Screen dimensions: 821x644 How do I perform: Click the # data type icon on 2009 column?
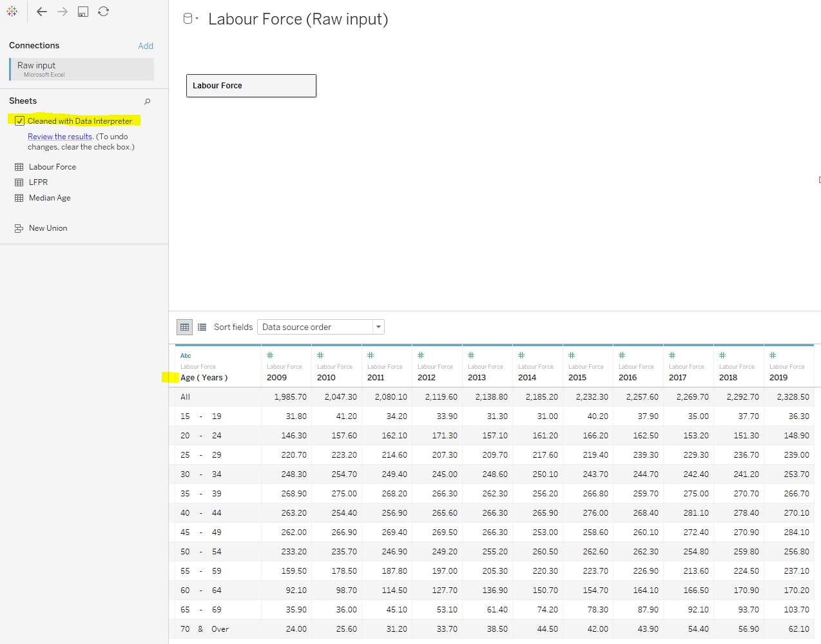click(270, 355)
